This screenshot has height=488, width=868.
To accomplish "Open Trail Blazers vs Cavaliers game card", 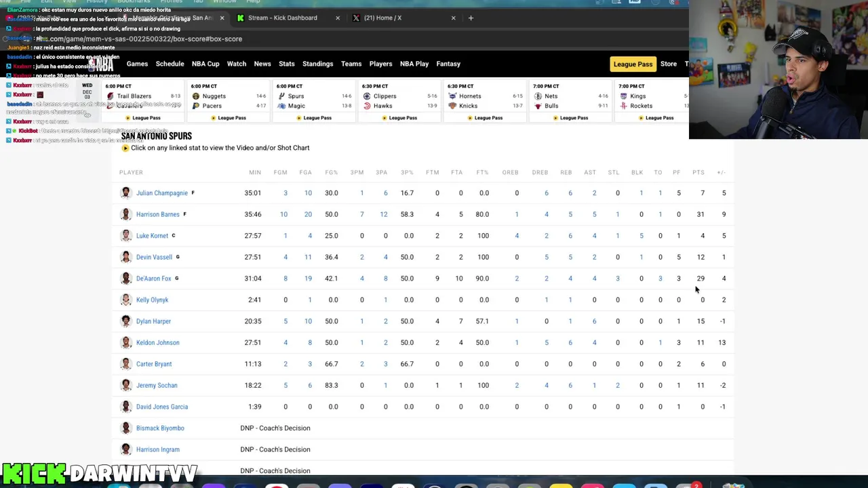I will click(144, 101).
